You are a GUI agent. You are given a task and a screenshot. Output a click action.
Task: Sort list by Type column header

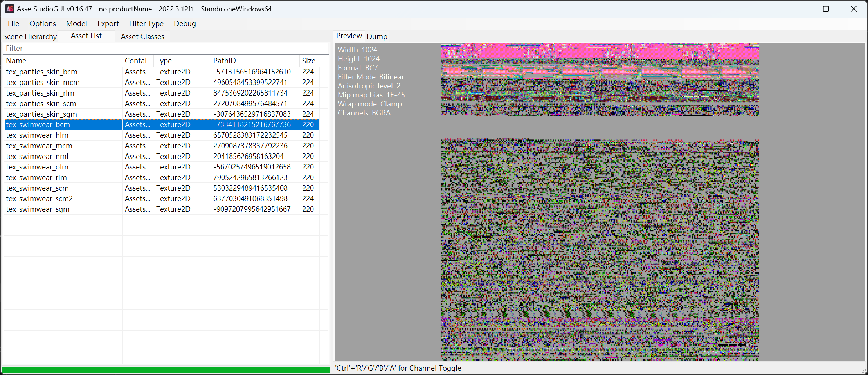tap(182, 61)
